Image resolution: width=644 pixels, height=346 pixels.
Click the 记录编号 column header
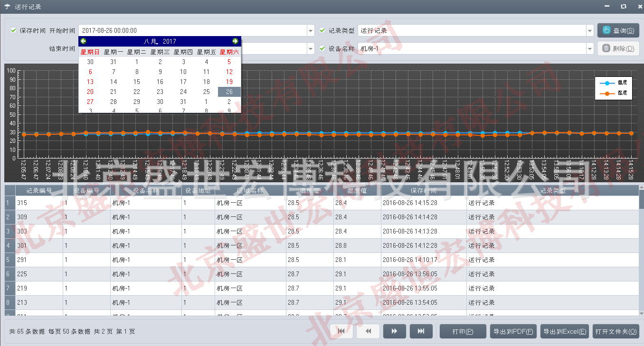[39, 191]
